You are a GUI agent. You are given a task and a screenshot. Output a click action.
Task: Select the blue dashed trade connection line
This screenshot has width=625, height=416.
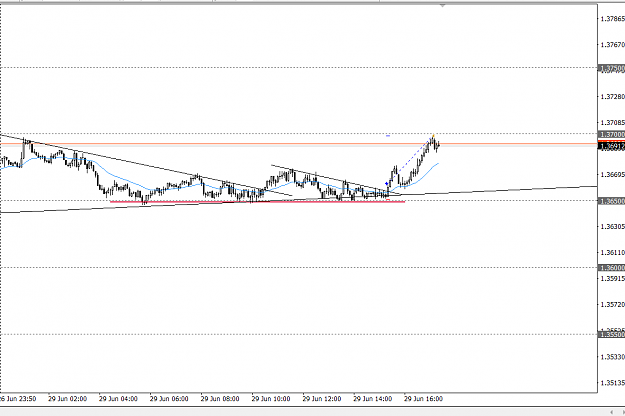tap(410, 160)
